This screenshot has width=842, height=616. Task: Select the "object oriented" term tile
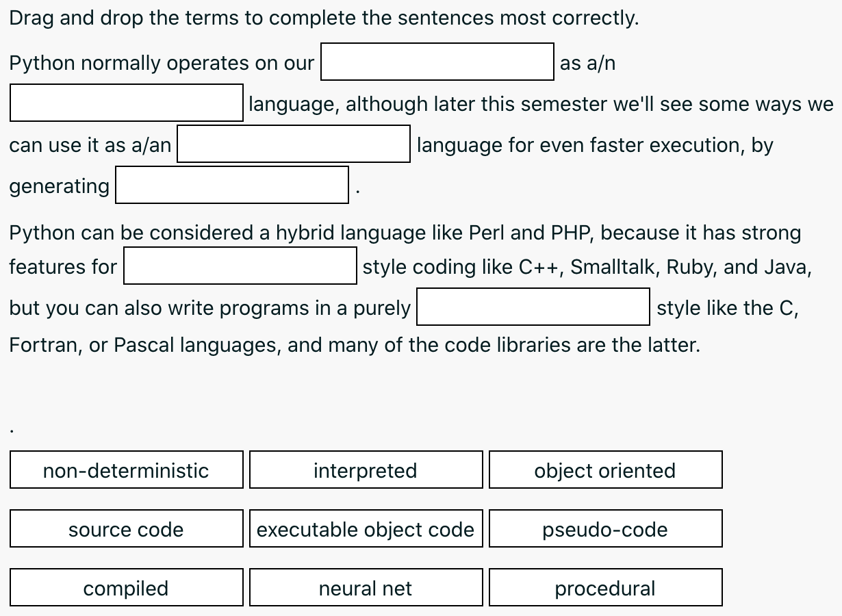[x=605, y=470]
